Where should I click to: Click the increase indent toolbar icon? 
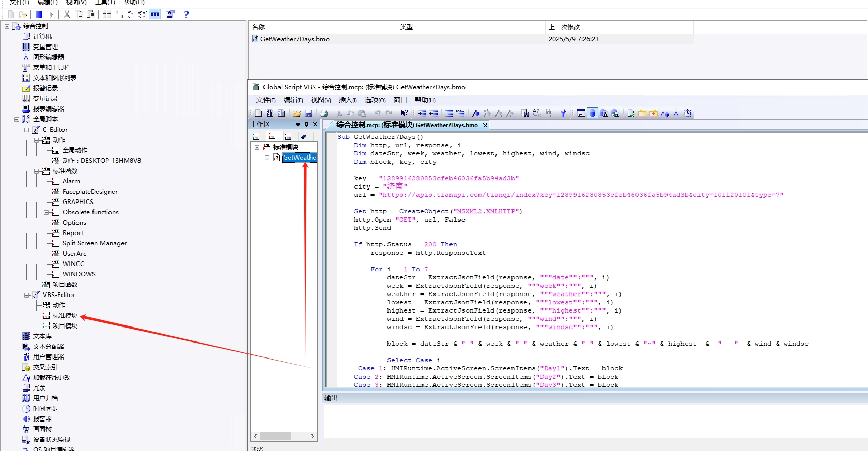pos(422,113)
